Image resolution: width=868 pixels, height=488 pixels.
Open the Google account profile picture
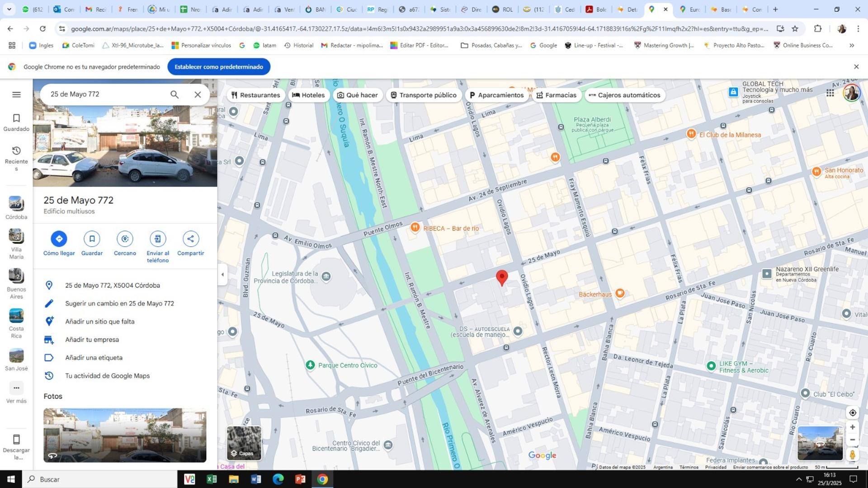click(852, 93)
